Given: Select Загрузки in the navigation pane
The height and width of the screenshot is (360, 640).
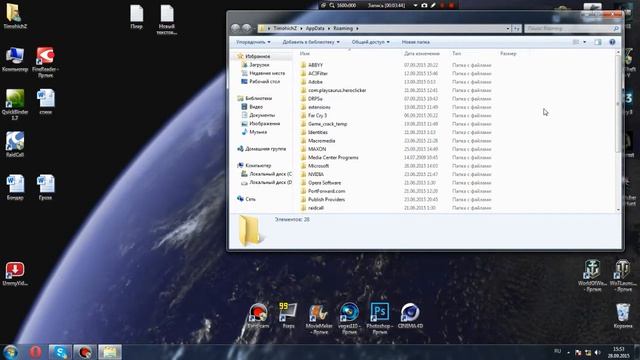Looking at the screenshot, I should point(259,65).
